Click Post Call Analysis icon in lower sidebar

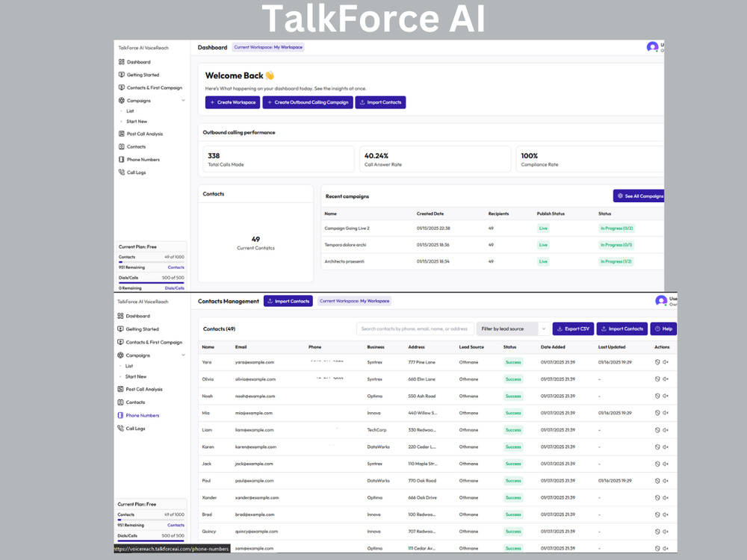pyautogui.click(x=120, y=389)
